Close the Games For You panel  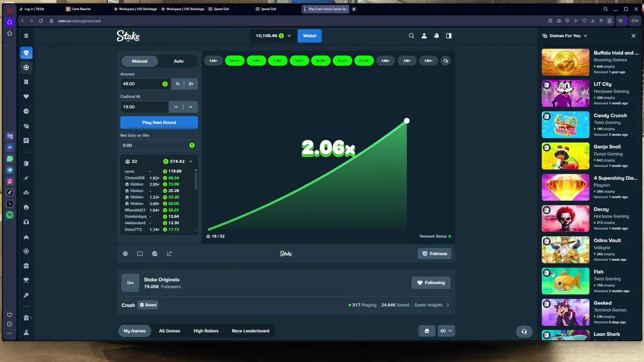click(633, 36)
